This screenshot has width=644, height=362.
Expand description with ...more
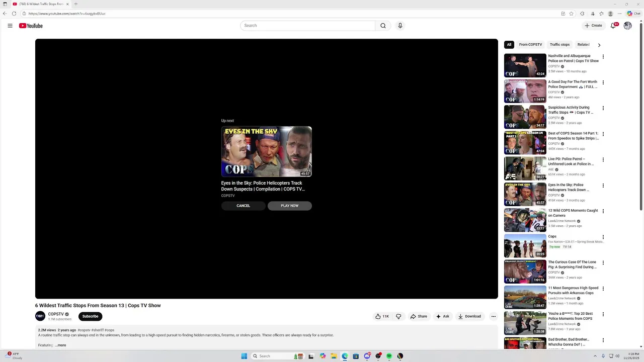(x=60, y=345)
